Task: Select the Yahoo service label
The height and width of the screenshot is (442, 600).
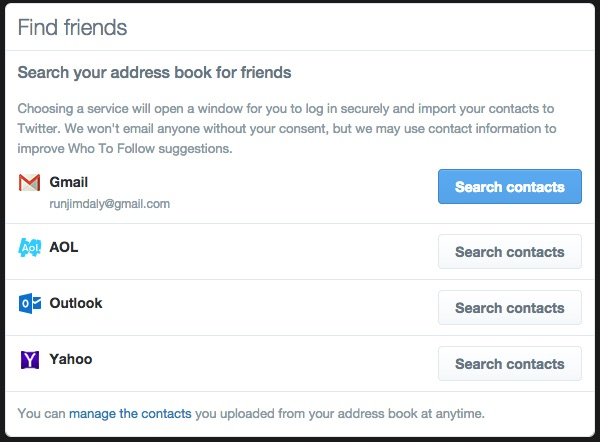Action: (71, 359)
